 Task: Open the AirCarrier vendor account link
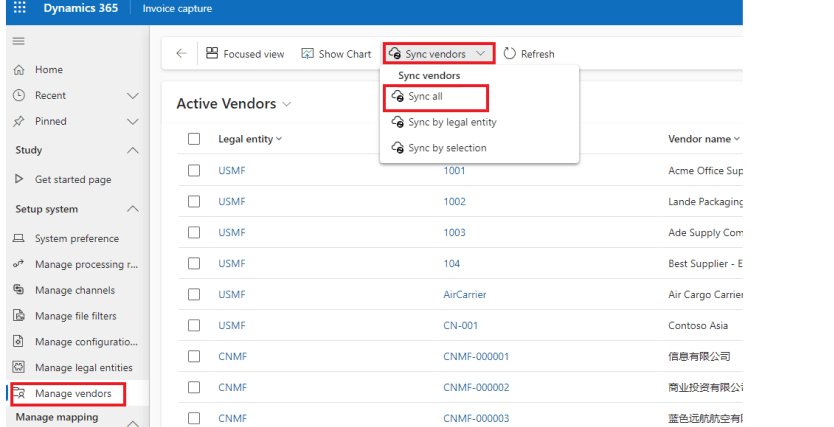click(464, 295)
